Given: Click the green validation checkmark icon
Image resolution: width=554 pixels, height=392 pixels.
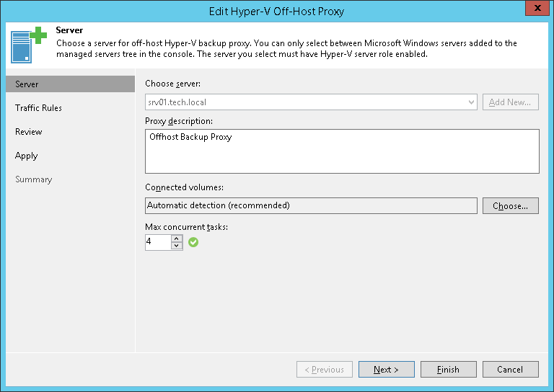Looking at the screenshot, I should (193, 242).
